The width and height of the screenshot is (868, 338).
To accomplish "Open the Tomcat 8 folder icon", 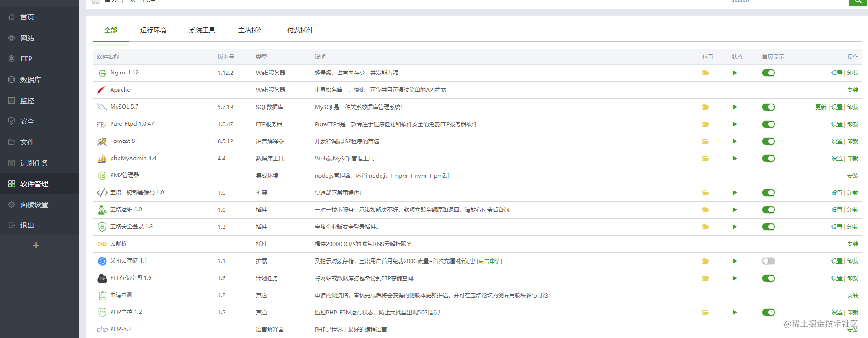I will click(705, 141).
